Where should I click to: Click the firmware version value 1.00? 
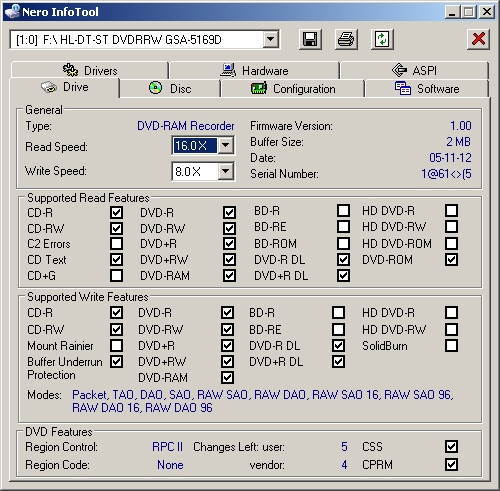(461, 126)
